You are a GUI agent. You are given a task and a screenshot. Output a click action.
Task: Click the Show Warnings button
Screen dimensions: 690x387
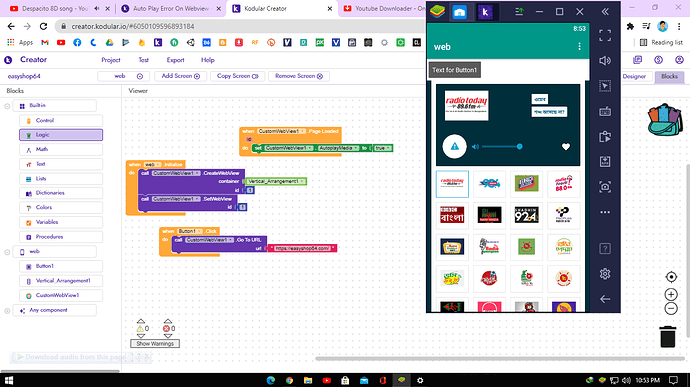click(155, 343)
